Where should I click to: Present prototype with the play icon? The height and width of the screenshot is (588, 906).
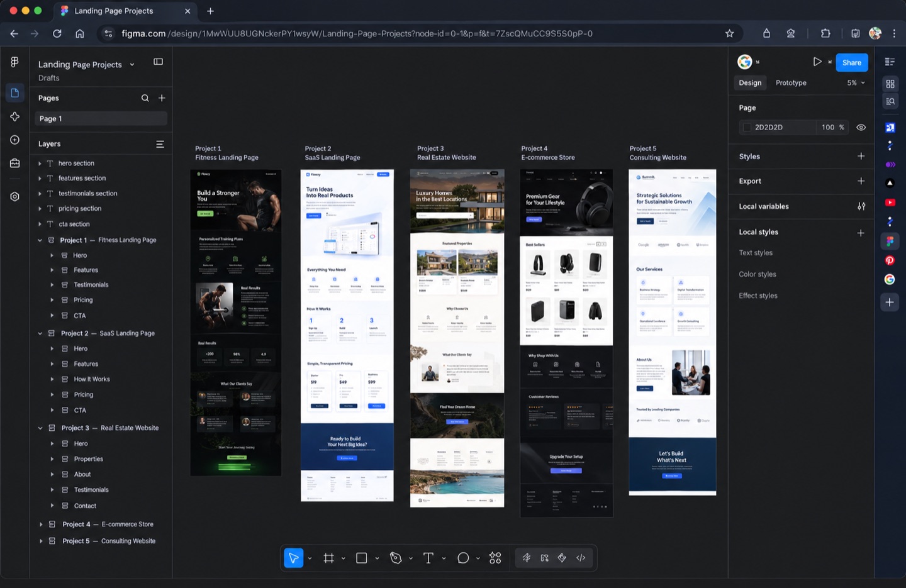point(817,62)
